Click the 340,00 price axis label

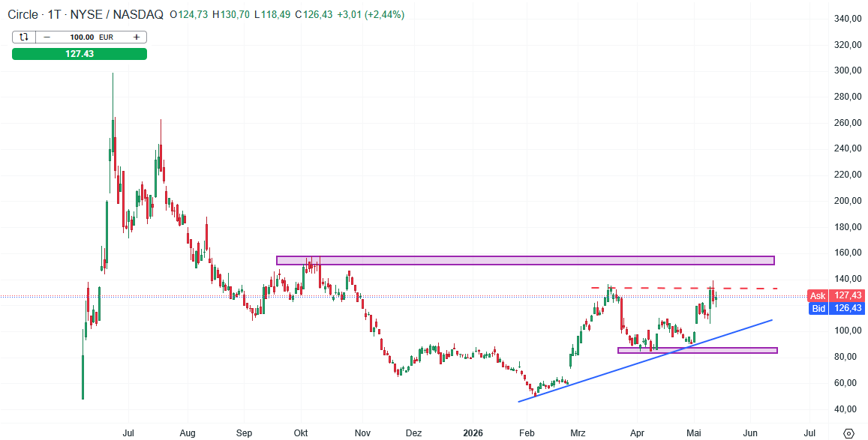848,19
